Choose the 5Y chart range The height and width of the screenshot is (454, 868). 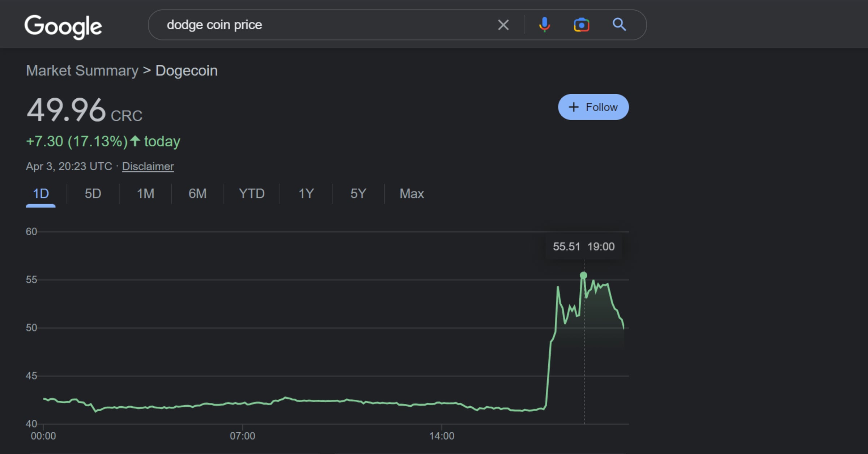(358, 194)
